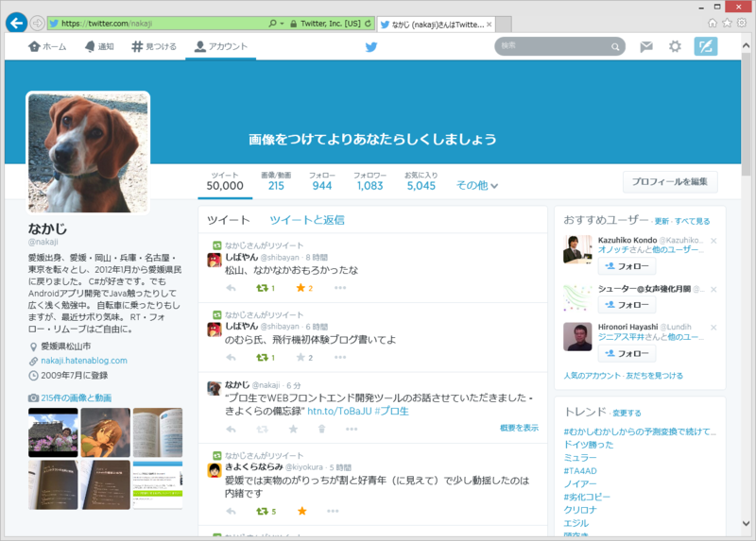Open 通知 notifications in navigation
Image resolution: width=756 pixels, height=541 pixels.
pos(99,46)
